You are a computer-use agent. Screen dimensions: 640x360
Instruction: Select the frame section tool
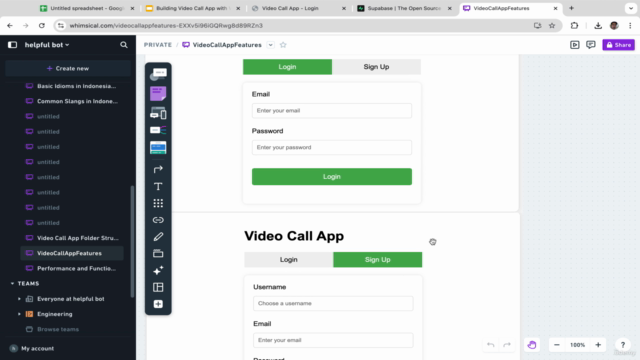pyautogui.click(x=158, y=253)
